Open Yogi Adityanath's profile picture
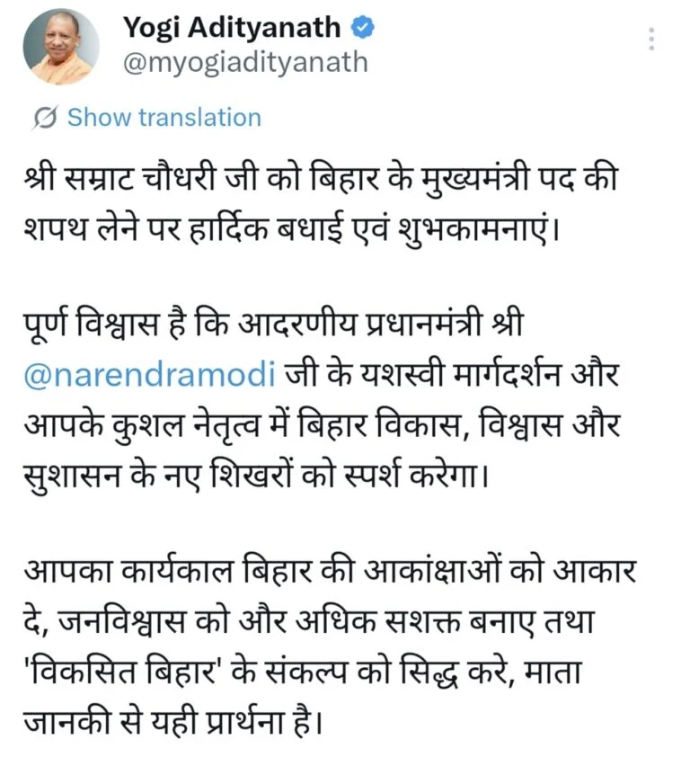The image size is (690, 784). tap(61, 48)
